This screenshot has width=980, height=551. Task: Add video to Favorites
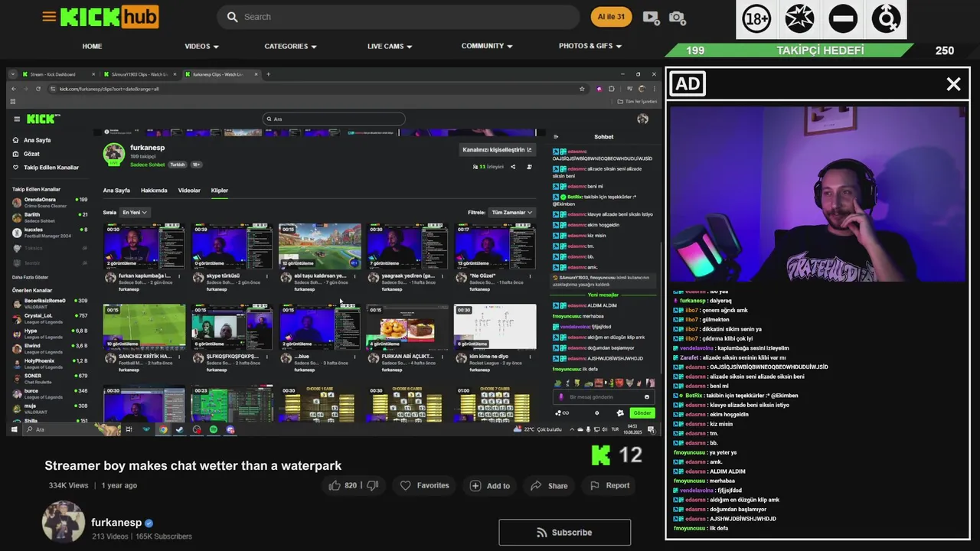(425, 485)
